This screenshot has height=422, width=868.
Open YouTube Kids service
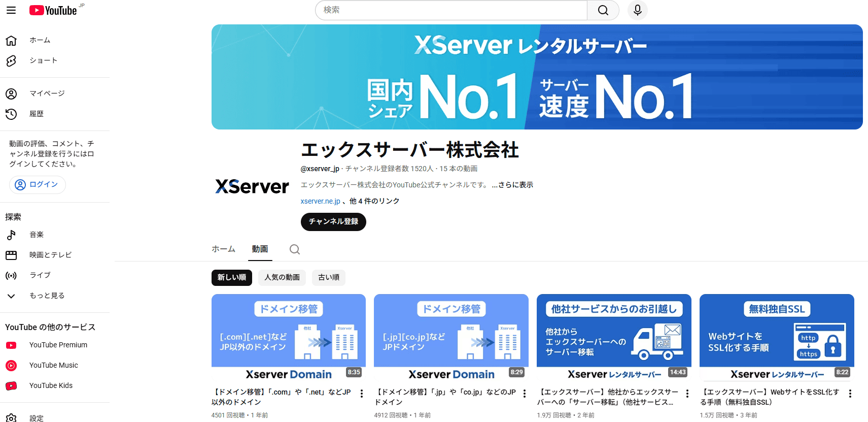pos(51,385)
